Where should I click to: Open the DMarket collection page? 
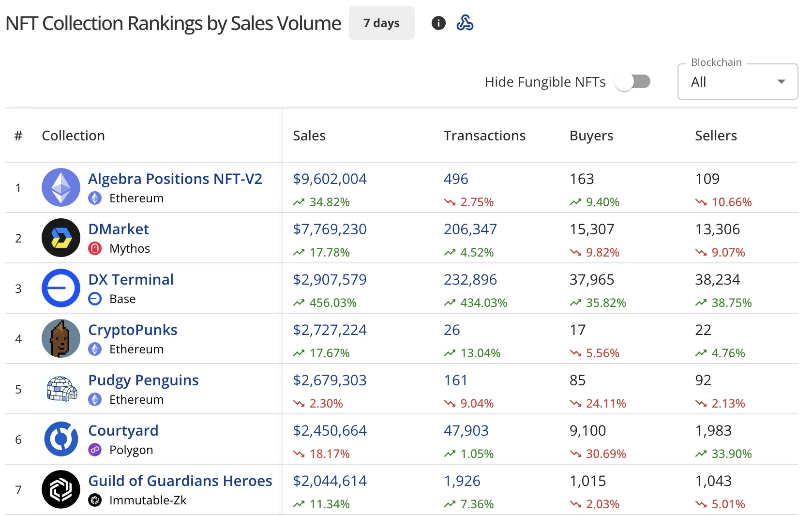pyautogui.click(x=118, y=229)
